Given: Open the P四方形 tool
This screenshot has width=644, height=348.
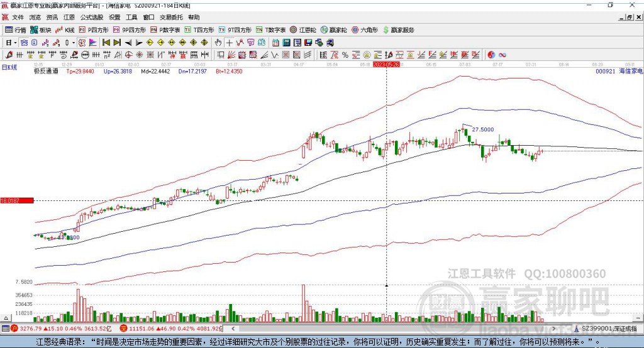Looking at the screenshot, I should tap(94, 30).
